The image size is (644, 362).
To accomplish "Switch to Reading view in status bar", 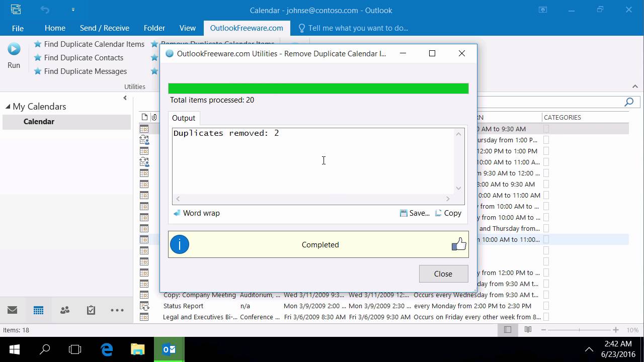I will (528, 330).
